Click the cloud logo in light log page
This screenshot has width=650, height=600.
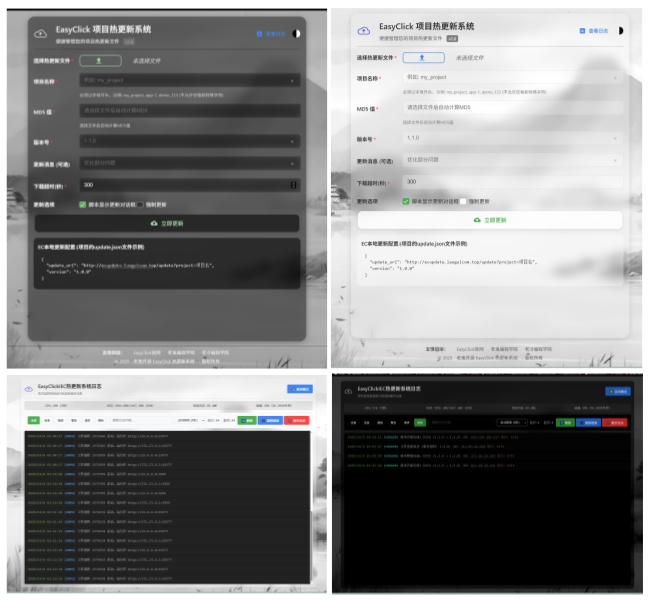point(26,388)
